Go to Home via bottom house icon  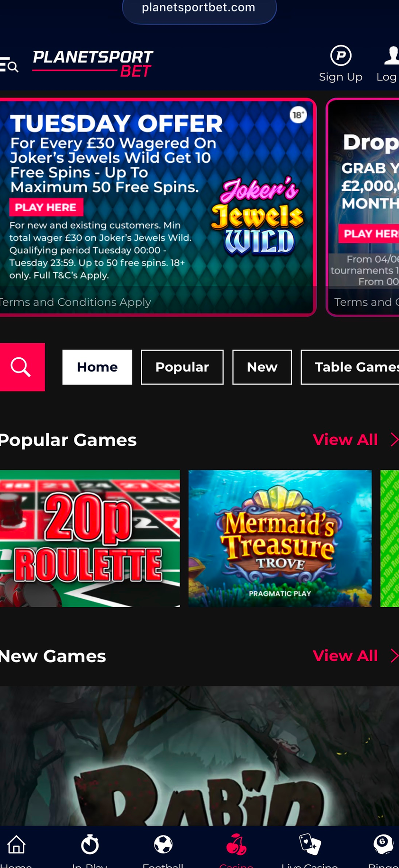point(16,845)
